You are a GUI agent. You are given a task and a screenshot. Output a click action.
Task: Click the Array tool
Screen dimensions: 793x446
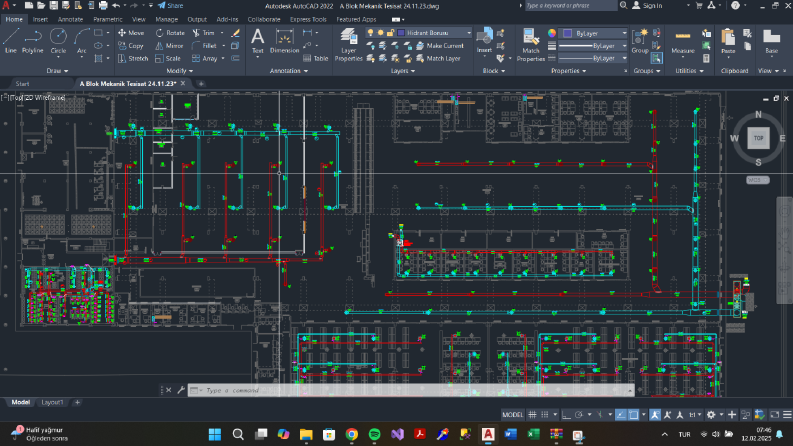click(x=205, y=59)
